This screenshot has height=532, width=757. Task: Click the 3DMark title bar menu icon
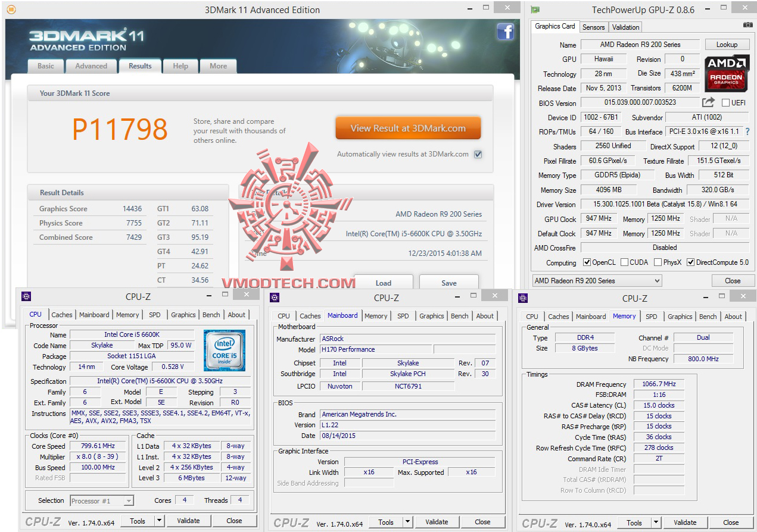[x=11, y=10]
